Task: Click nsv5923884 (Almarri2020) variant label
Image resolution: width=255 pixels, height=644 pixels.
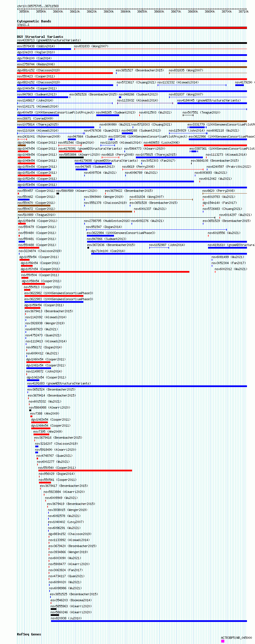Action: pyautogui.click(x=64, y=492)
